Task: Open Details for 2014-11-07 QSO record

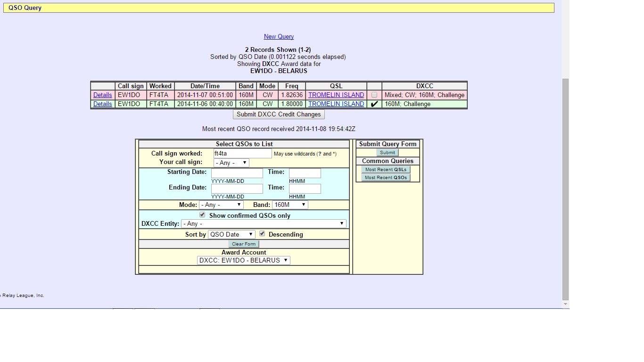Action: point(102,95)
